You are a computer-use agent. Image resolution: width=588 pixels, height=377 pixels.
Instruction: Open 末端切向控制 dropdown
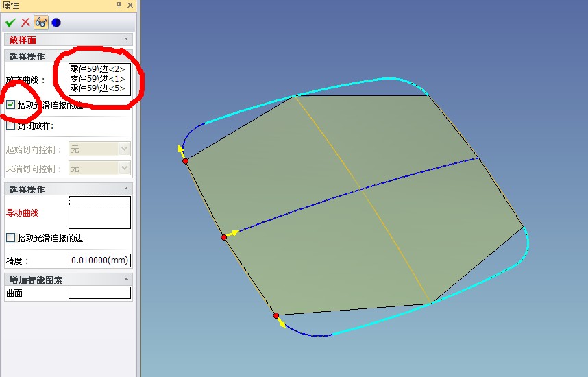[124, 168]
